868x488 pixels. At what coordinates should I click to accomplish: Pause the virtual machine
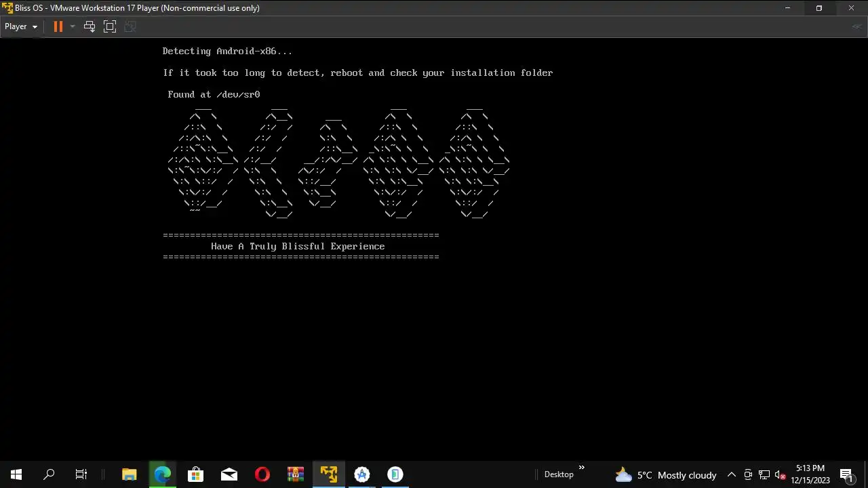click(58, 26)
